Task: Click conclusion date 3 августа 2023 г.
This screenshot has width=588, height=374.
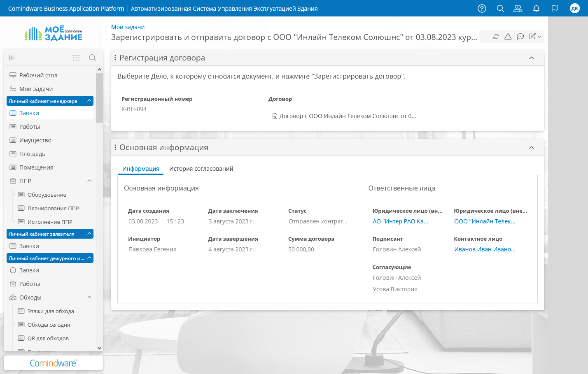Action: 231,221
